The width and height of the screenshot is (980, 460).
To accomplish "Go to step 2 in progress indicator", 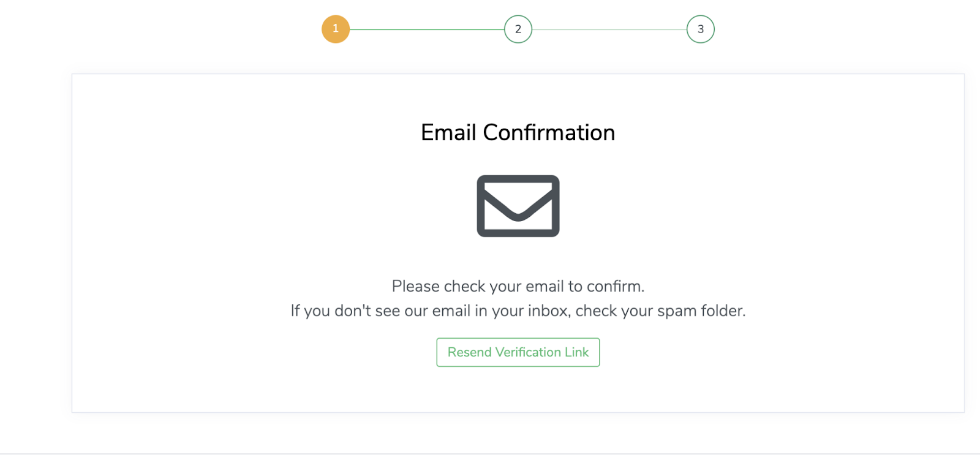I will (x=518, y=29).
